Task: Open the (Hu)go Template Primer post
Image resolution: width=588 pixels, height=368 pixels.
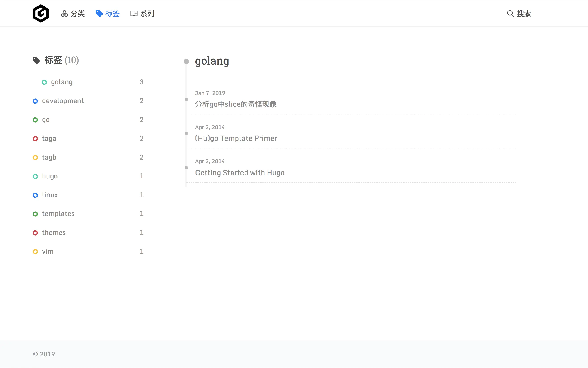Action: pos(236,138)
